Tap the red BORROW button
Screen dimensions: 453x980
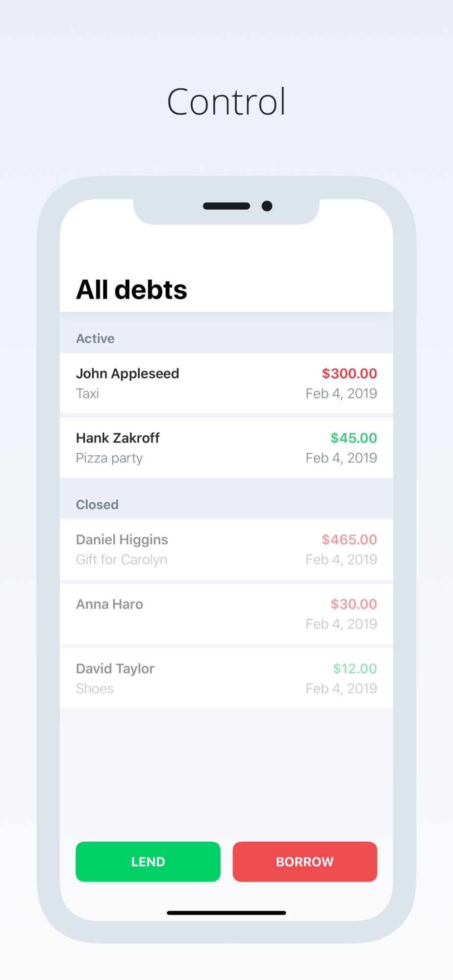coord(304,861)
